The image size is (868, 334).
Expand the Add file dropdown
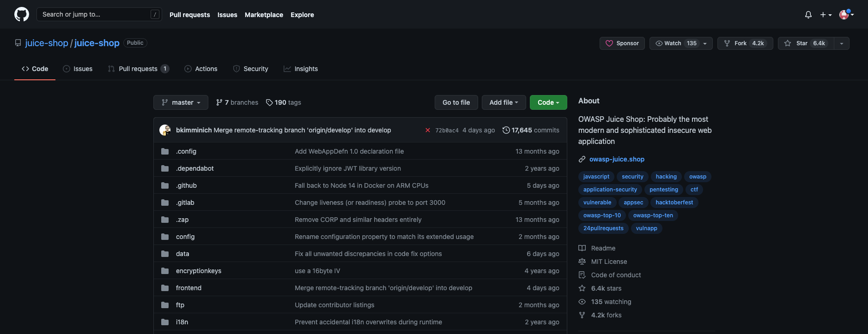coord(504,102)
